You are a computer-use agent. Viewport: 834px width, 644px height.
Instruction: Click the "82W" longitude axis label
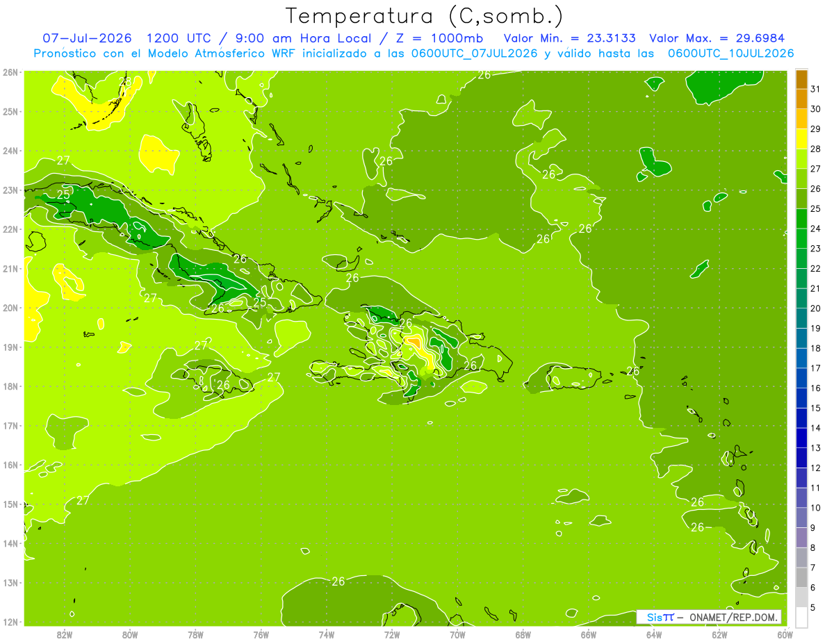pyautogui.click(x=65, y=635)
